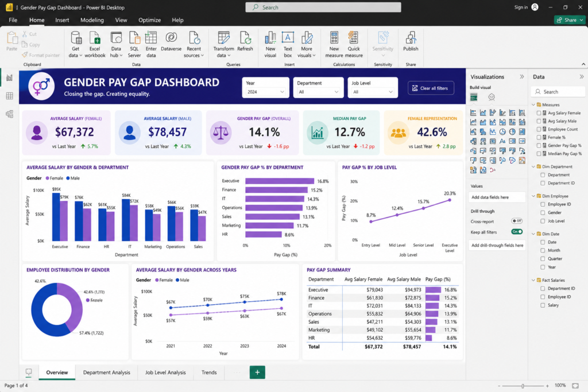Insert a Text box
Viewport: 588px width, 392px height.
(x=288, y=44)
